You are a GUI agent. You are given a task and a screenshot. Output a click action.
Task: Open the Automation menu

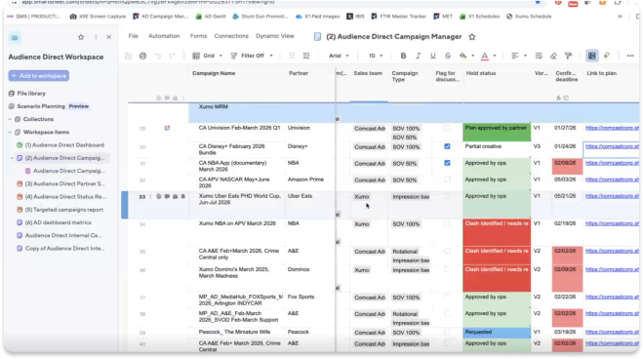tap(164, 36)
